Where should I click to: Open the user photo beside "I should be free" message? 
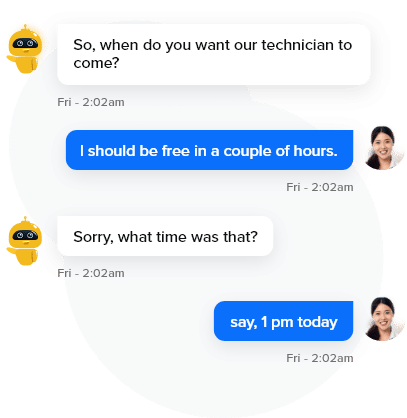tap(383, 148)
